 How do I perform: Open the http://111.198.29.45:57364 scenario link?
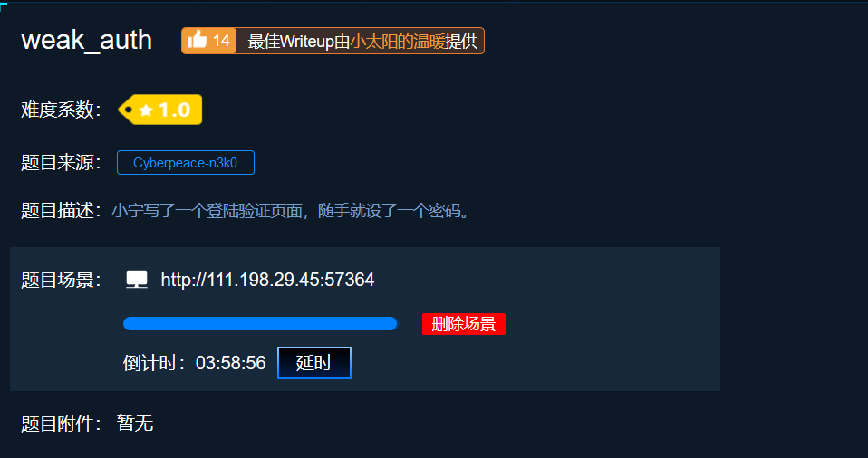[x=267, y=280]
